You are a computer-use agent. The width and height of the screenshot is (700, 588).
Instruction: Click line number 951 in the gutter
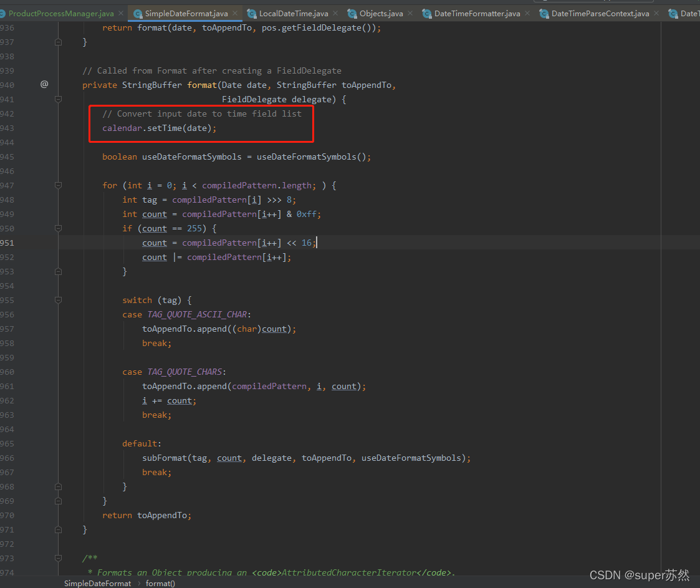coord(7,243)
